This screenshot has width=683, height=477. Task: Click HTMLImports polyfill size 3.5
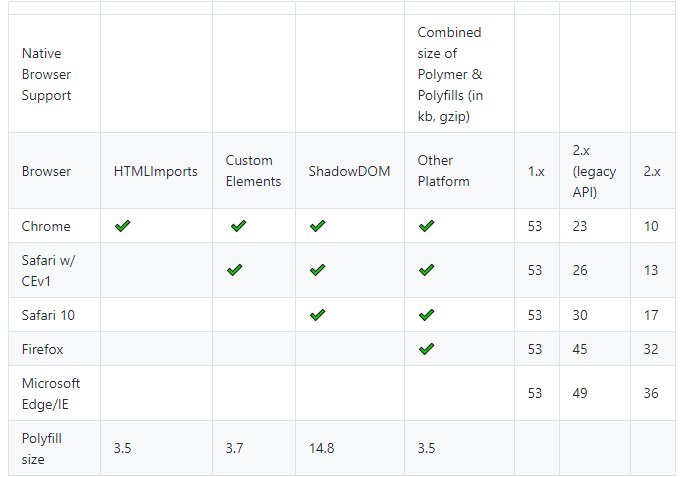[x=122, y=448]
